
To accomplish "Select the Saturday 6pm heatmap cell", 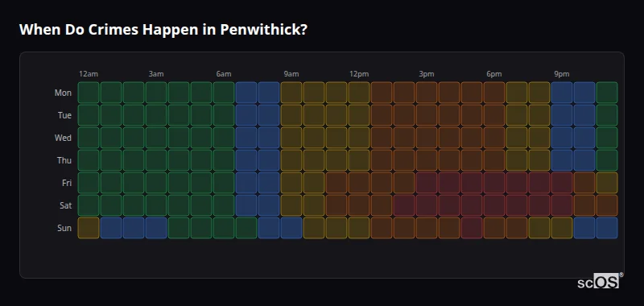I will (494, 205).
